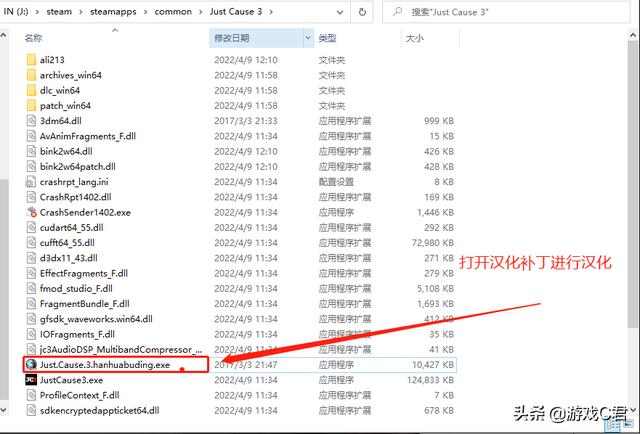Click the ali213 folder icon

[31, 60]
